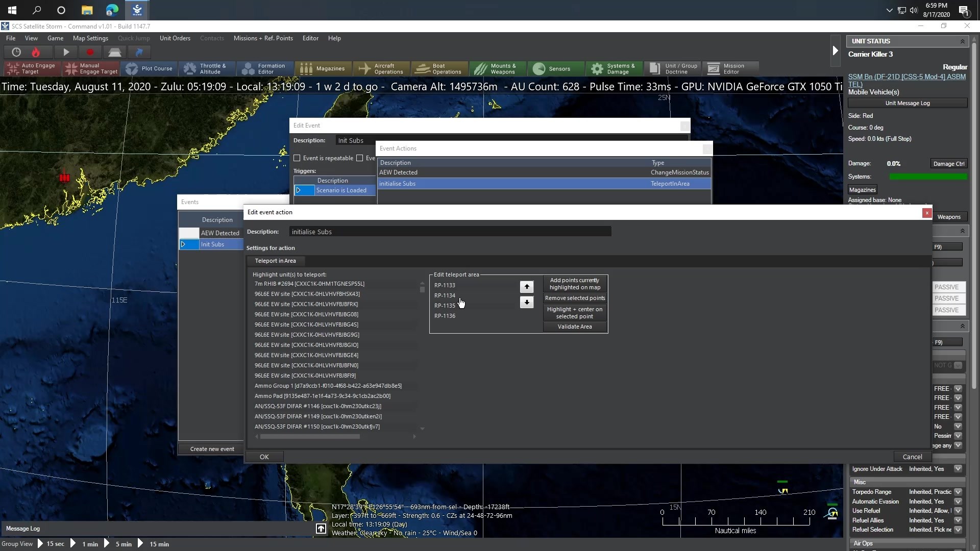Open the Unit Orders menu

pos(175,38)
